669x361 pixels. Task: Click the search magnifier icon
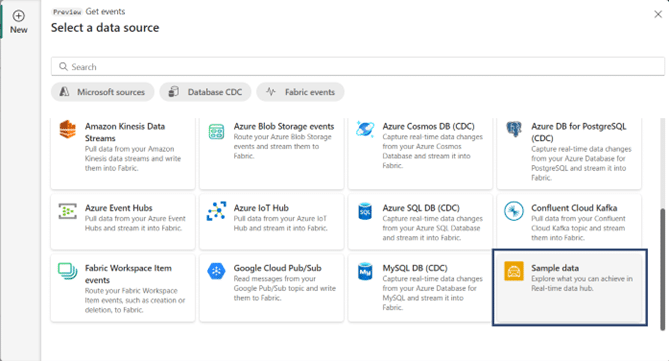63,67
